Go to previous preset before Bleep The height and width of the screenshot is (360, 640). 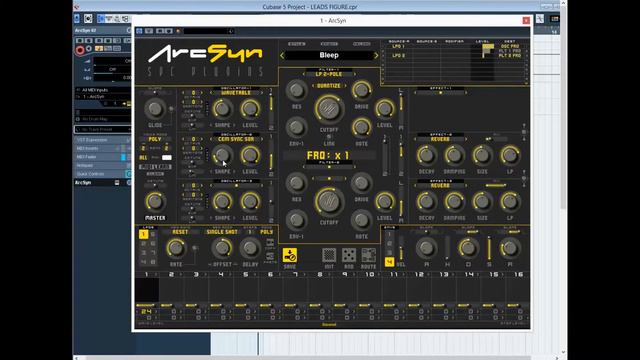point(282,56)
